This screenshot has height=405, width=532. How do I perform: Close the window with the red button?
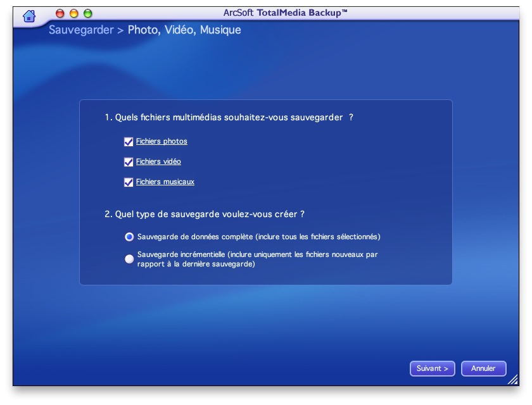coord(60,13)
